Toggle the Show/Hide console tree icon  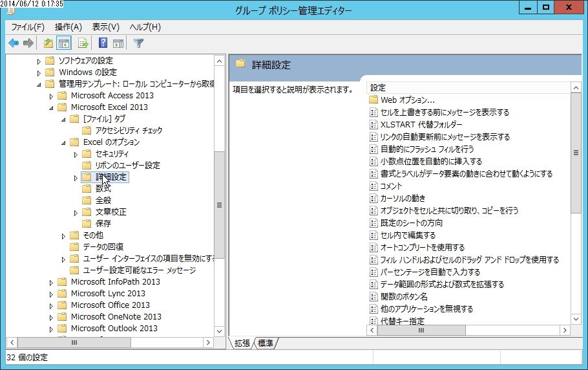pos(64,43)
